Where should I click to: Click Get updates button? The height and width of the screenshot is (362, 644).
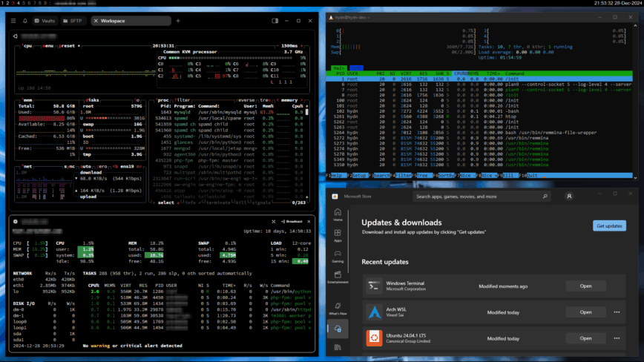[x=608, y=226]
